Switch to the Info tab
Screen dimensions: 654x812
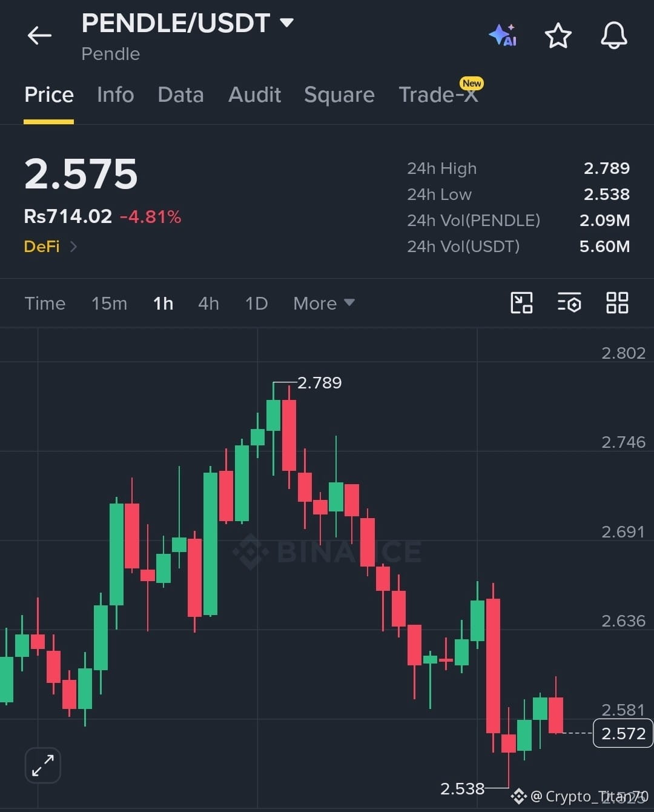click(115, 95)
